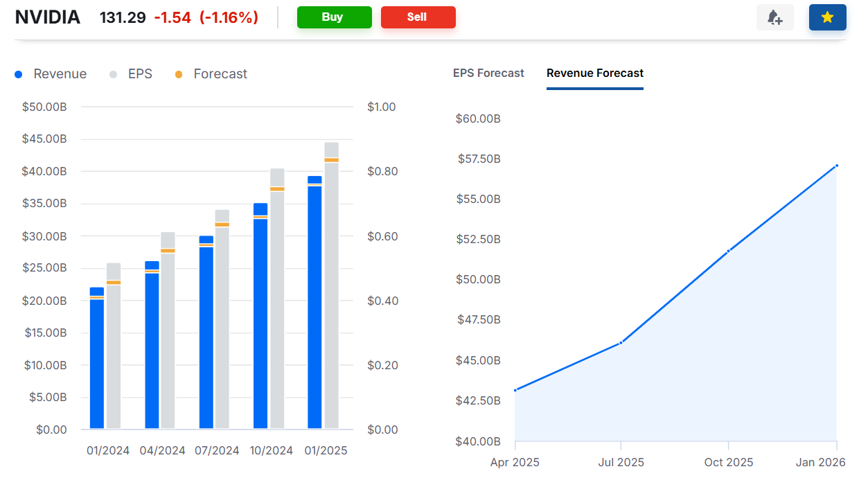Image resolution: width=868 pixels, height=478 pixels.
Task: Click the 10/2024 blue revenue bar
Action: 260,316
